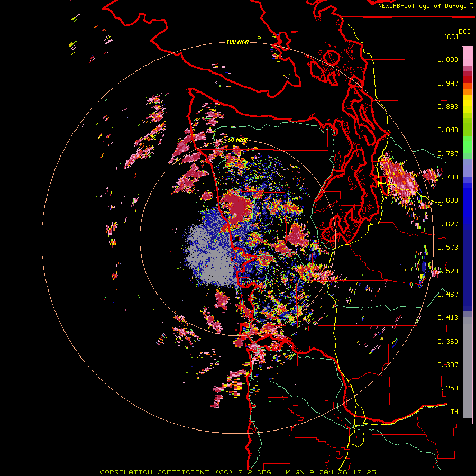The width and height of the screenshot is (476, 476).
Task: Click the gray lower section of color scale
Action: 467,368
